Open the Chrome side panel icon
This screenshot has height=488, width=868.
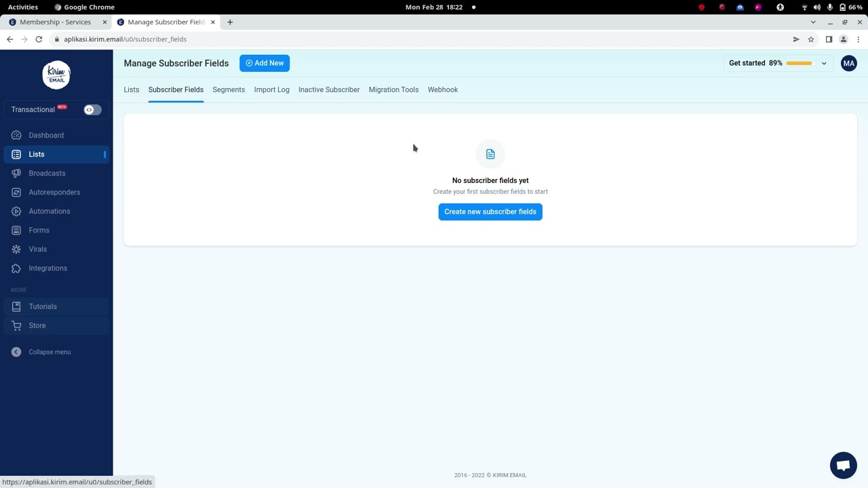pos(829,39)
